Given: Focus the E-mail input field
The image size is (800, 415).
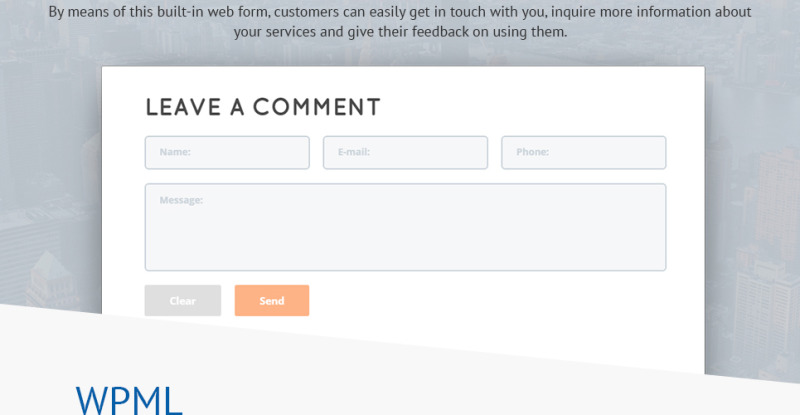Looking at the screenshot, I should pos(405,152).
